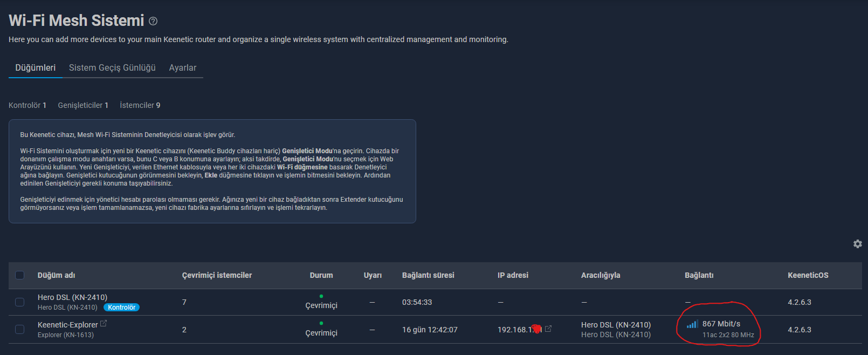Click IP address 192.168.1 in Keenetic-Explorer row
868x355 pixels.
[x=519, y=330]
